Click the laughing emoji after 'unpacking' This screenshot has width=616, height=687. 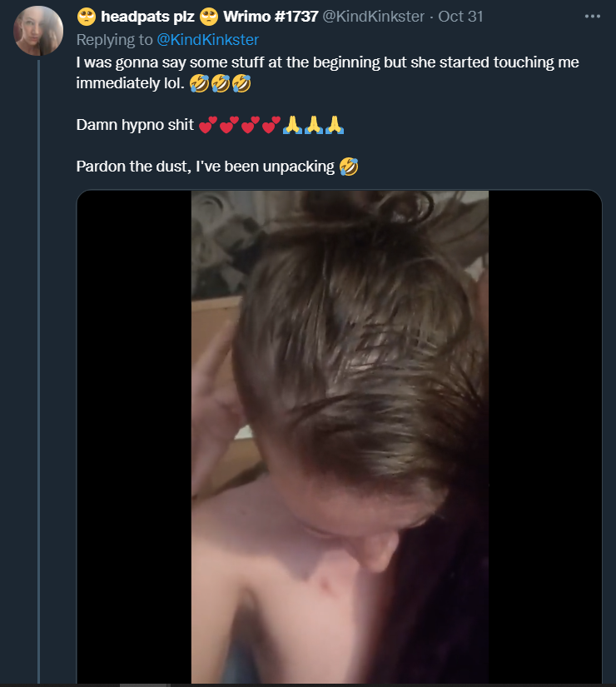tap(349, 167)
